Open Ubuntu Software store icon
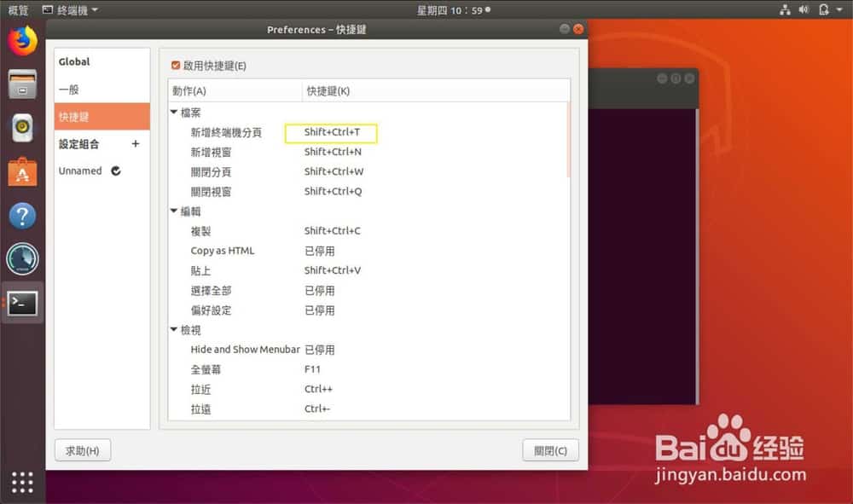The height and width of the screenshot is (504, 853). pyautogui.click(x=22, y=171)
